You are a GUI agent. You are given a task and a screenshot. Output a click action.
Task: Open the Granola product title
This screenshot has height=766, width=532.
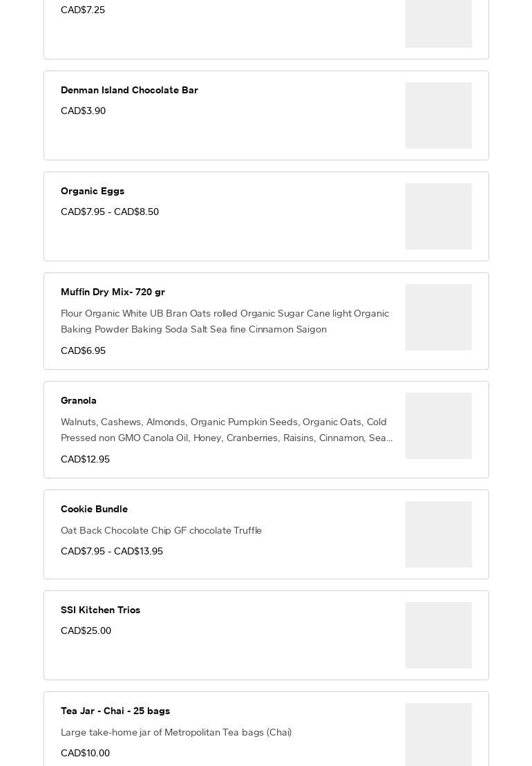click(79, 401)
